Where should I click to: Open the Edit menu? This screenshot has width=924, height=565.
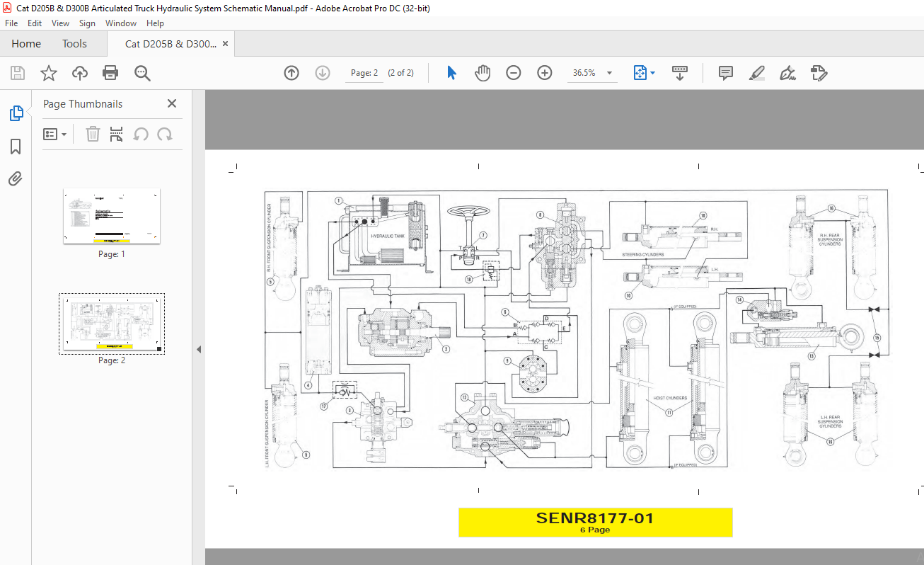click(35, 23)
